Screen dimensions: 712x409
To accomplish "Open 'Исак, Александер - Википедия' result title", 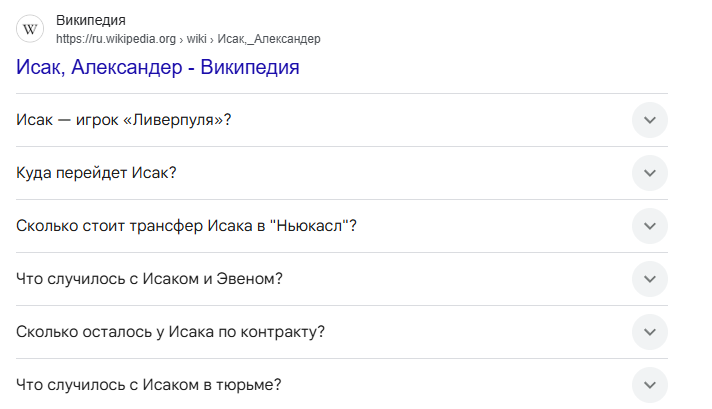I will (x=158, y=67).
